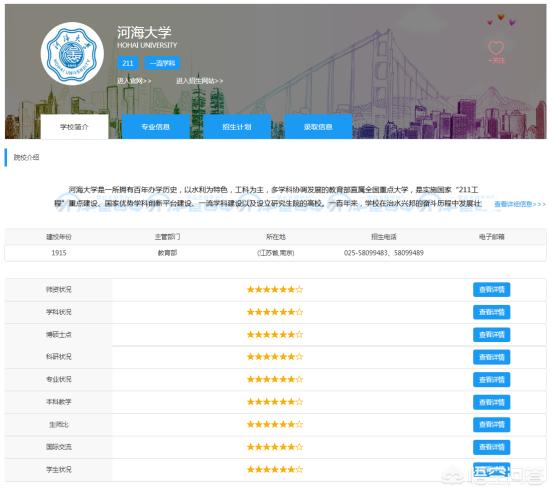
Task: Click the 博硕士点 star rating
Action: [275, 335]
